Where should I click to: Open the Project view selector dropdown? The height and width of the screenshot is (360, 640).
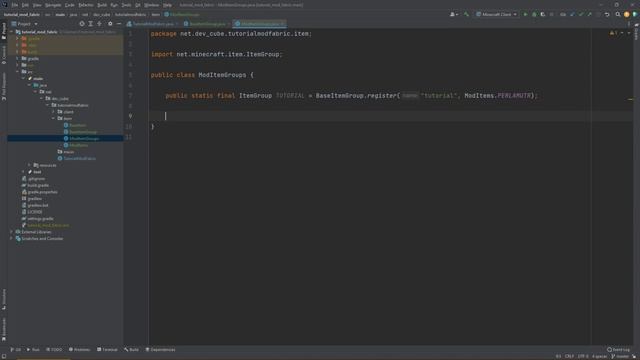pyautogui.click(x=24, y=24)
